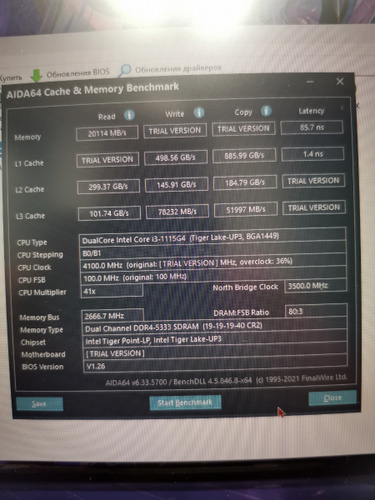Click the L2 Cache Read result

108,186
